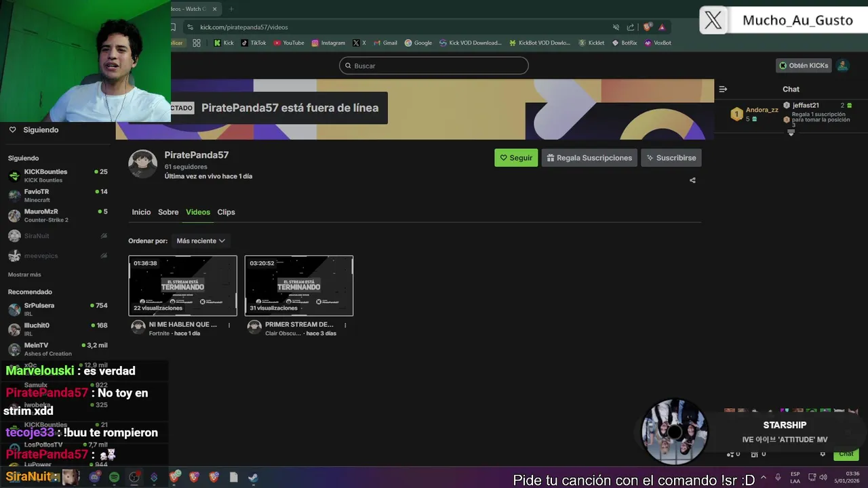868x488 pixels.
Task: Open MauroMzR channel in sidebar
Action: point(58,216)
